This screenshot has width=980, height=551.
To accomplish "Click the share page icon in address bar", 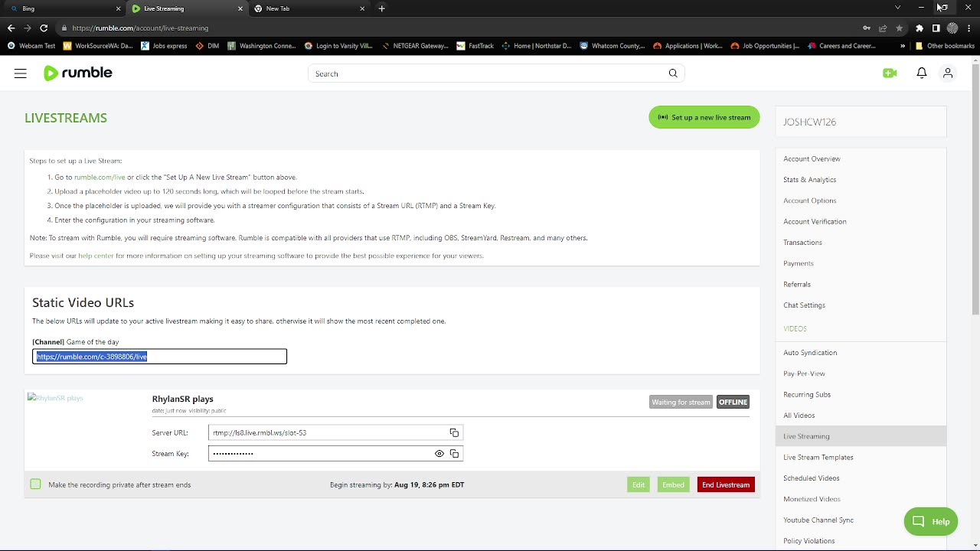I will pos(883,28).
